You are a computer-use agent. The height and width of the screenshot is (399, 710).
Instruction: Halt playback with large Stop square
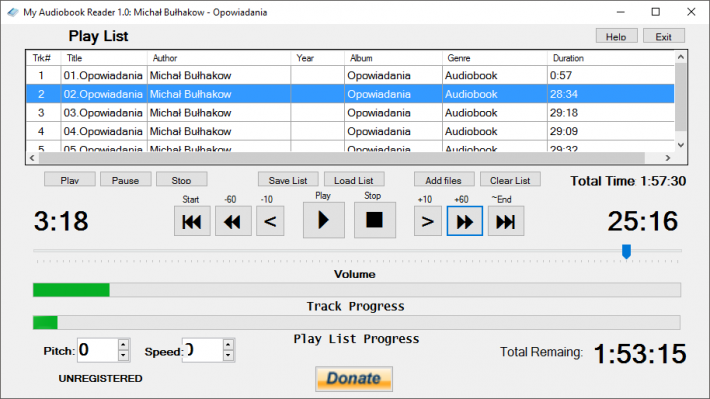pyautogui.click(x=374, y=221)
